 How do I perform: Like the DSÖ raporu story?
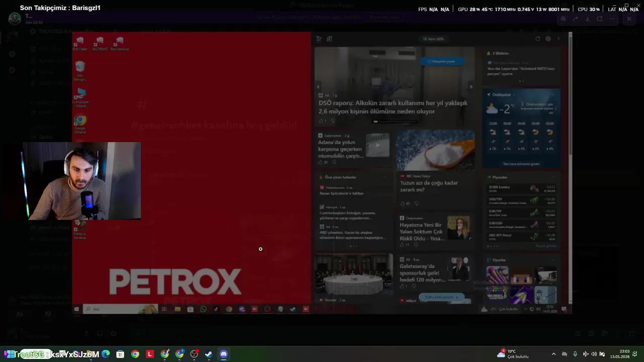click(322, 121)
